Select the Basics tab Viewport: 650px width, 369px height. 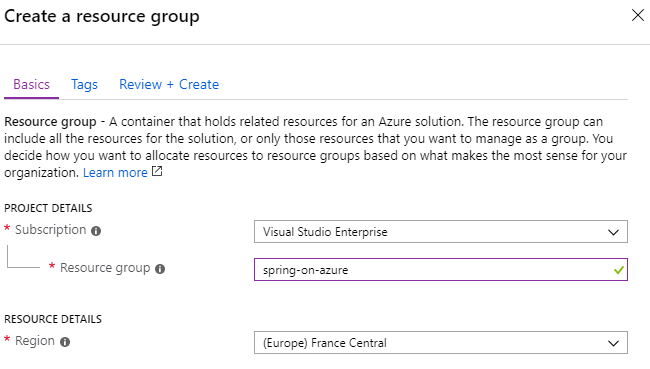click(32, 85)
